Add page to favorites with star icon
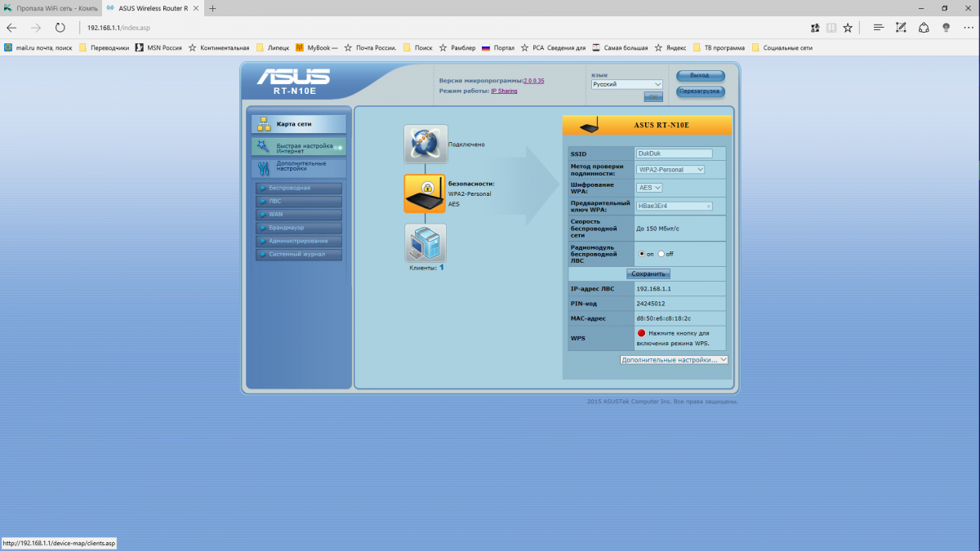This screenshot has height=551, width=980. tap(848, 28)
